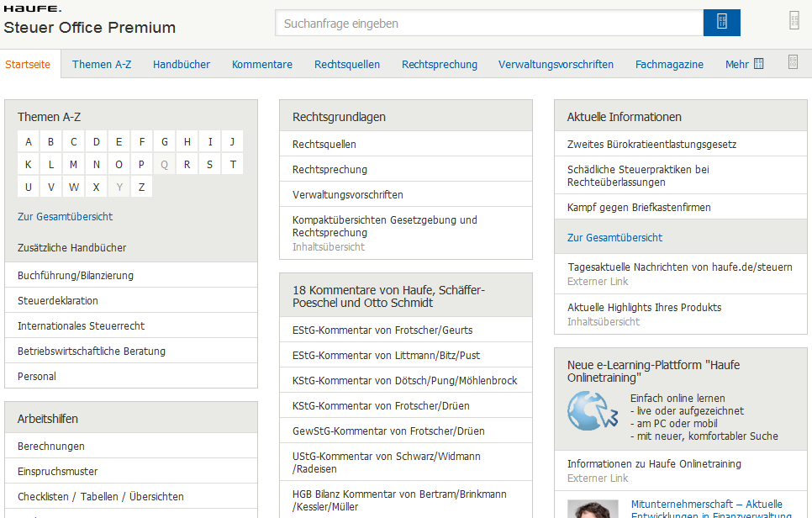Image resolution: width=812 pixels, height=518 pixels.
Task: Open UStG-Kommentar von Schwarz/Widmann/Radeisen
Action: [x=406, y=462]
